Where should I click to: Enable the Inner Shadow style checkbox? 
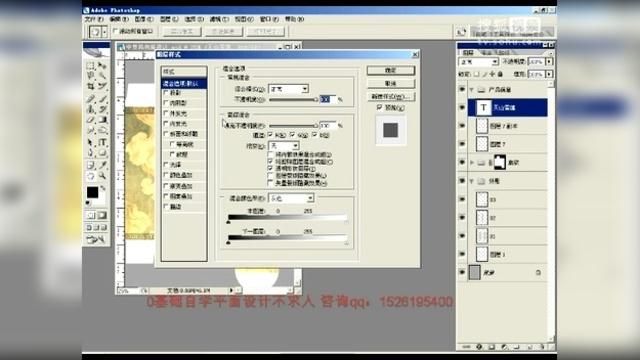click(166, 103)
